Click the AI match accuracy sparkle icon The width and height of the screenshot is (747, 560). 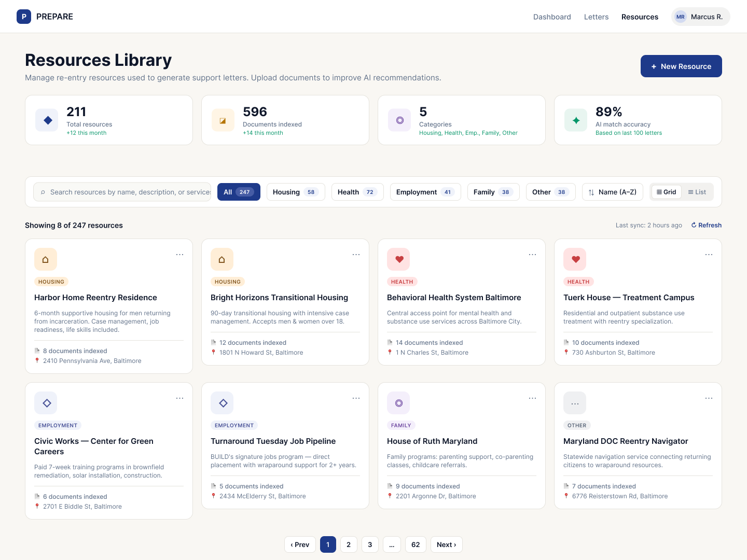tap(576, 120)
